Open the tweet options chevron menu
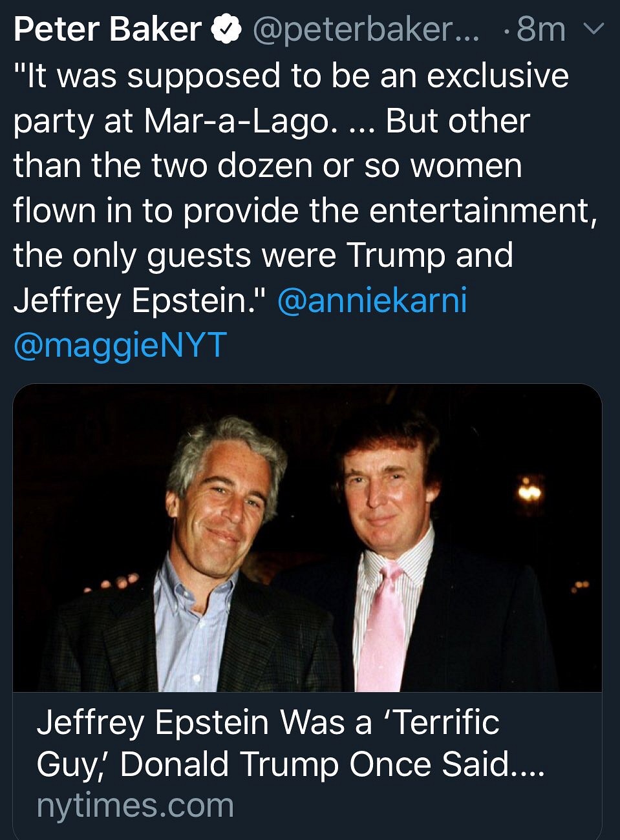Screen dimensions: 620x840 click(593, 29)
